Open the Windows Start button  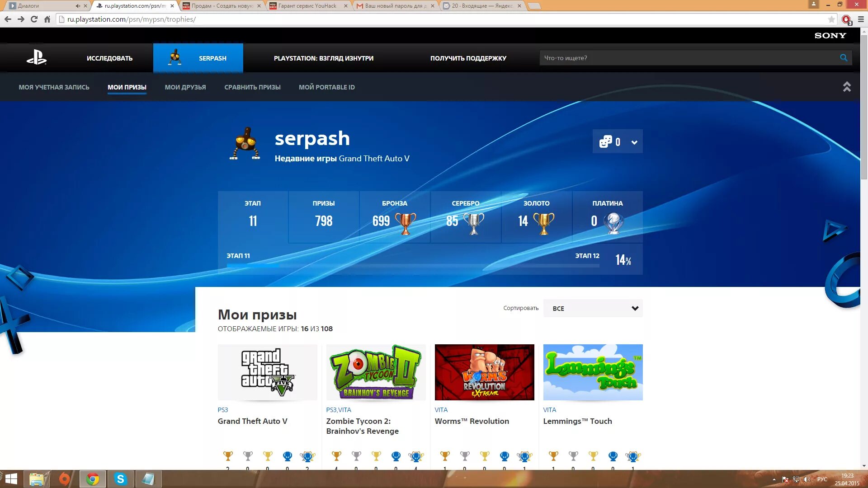point(11,479)
